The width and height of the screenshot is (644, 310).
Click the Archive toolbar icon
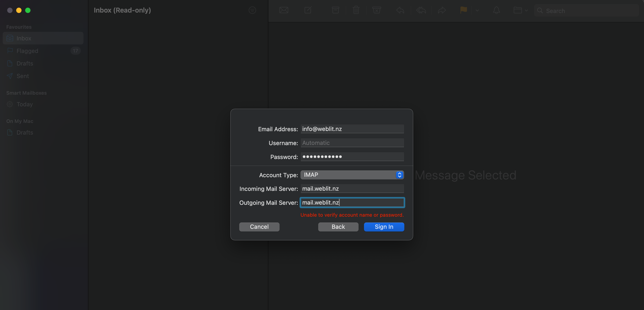[x=335, y=10]
